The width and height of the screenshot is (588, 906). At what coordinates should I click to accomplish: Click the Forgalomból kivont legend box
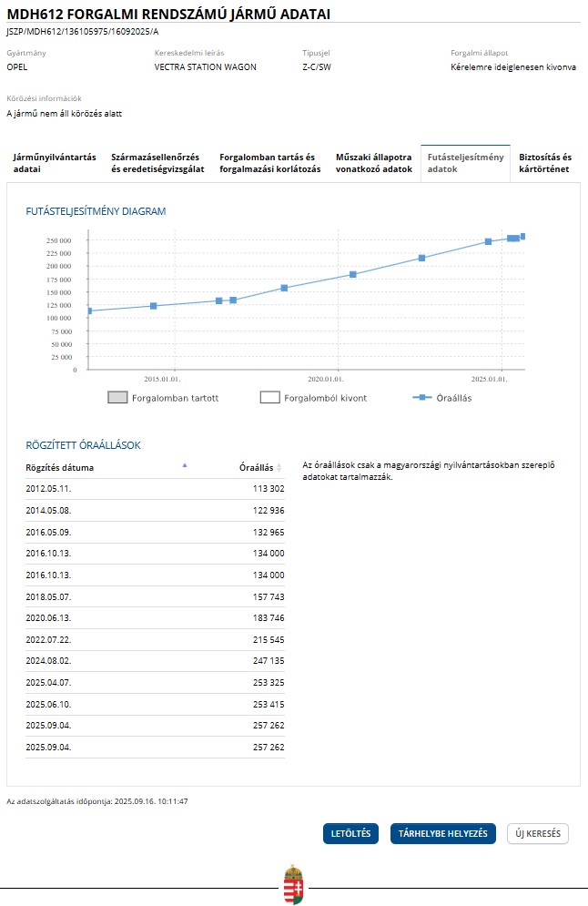[269, 398]
